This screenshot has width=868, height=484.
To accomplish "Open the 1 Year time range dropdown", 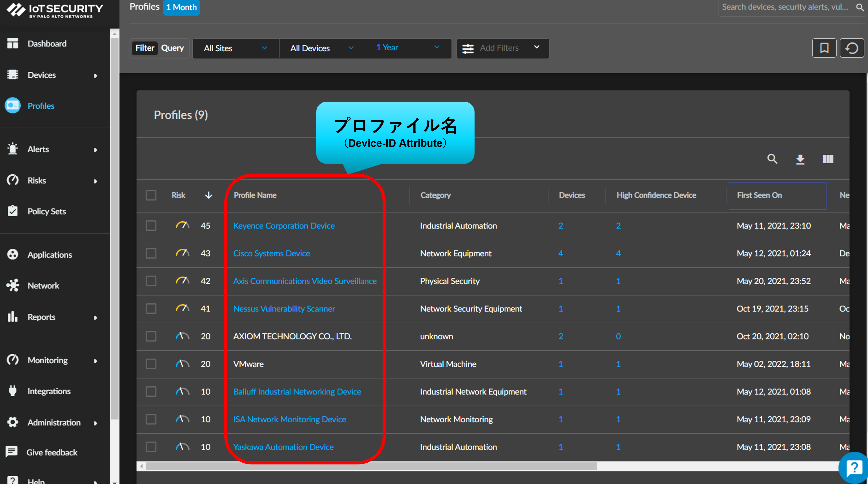I will pyautogui.click(x=408, y=48).
